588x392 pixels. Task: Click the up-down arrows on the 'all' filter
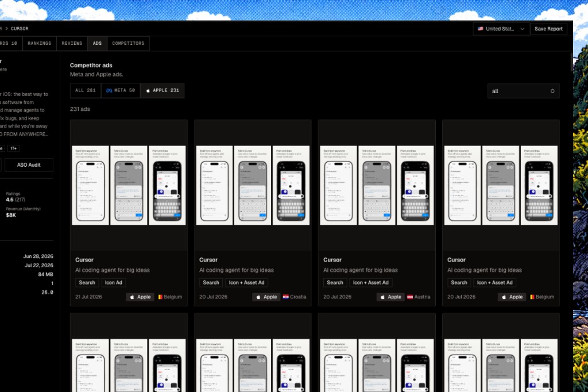click(x=552, y=91)
